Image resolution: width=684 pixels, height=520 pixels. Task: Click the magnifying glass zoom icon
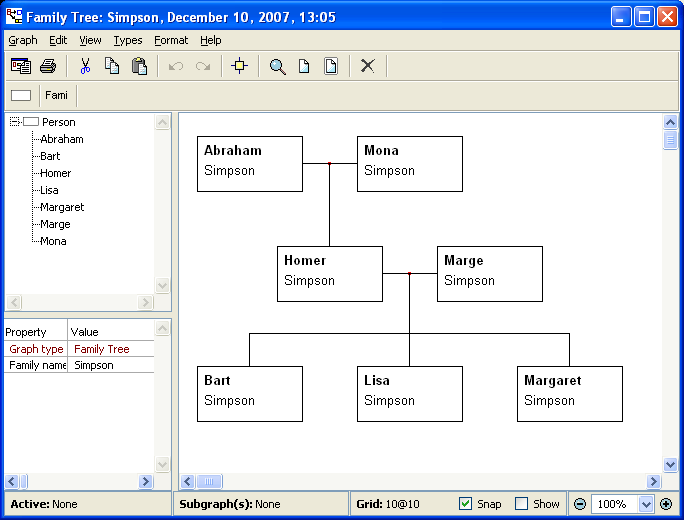277,66
